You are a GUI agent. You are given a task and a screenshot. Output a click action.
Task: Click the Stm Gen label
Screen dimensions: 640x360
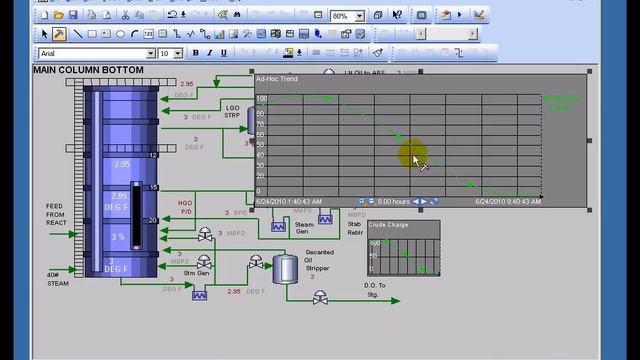196,273
